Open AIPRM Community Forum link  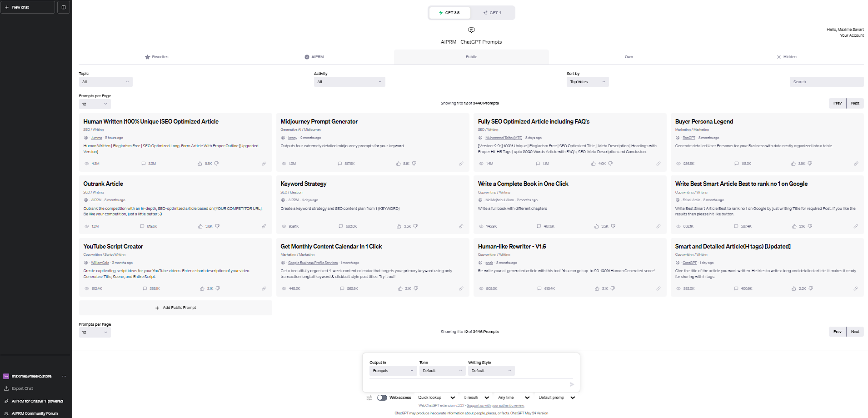tap(35, 413)
